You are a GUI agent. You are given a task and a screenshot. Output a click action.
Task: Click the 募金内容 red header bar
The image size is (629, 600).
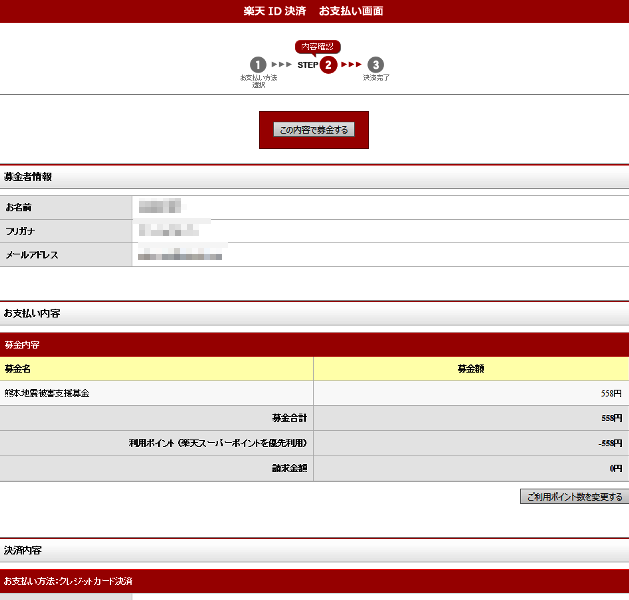click(314, 345)
